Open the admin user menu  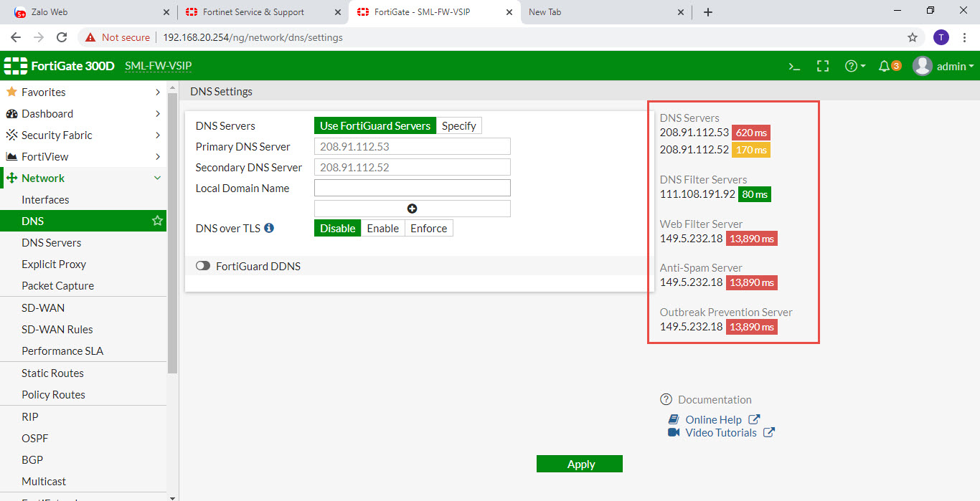(943, 66)
